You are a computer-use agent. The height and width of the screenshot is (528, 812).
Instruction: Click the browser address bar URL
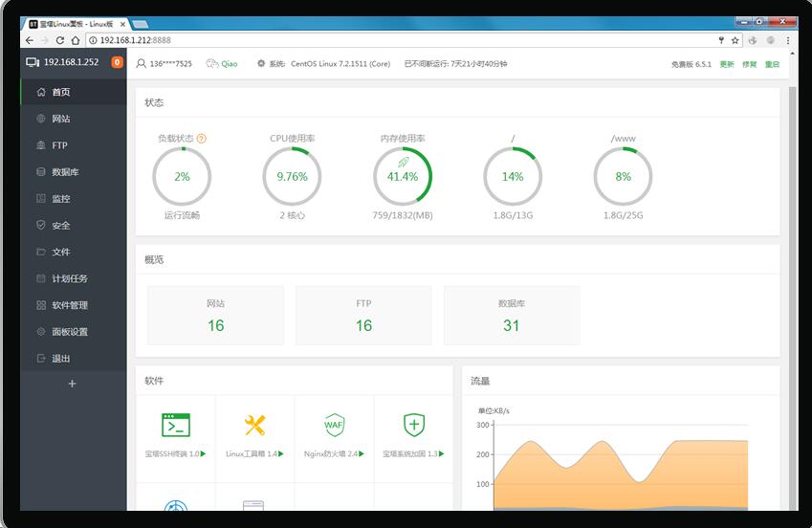point(287,40)
